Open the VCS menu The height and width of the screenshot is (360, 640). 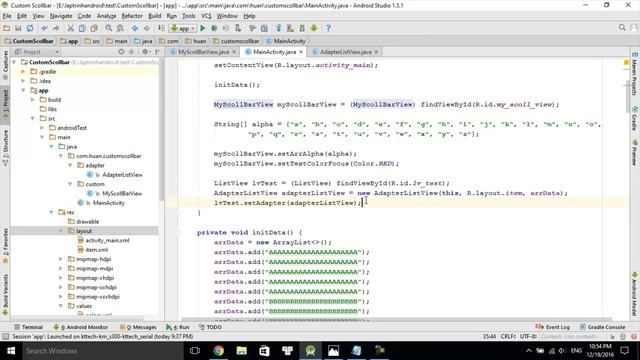coord(206,16)
